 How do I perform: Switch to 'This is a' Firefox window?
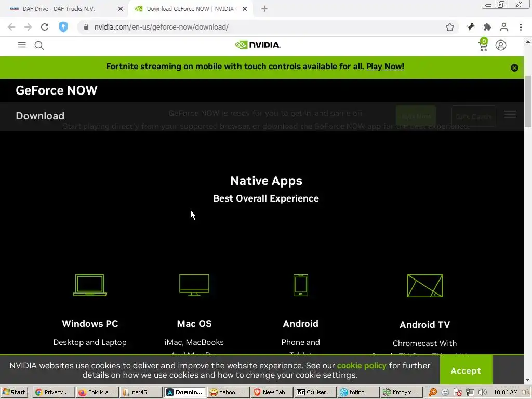point(97,392)
